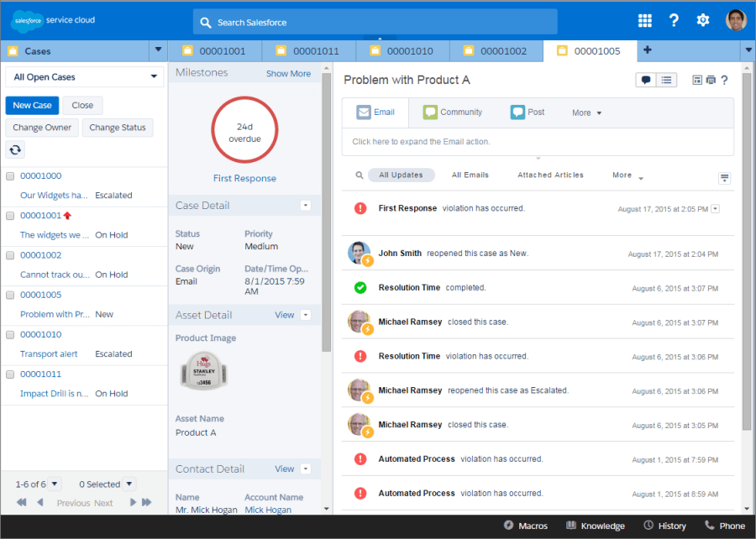Expand the Contact Detail section menu

pos(306,468)
